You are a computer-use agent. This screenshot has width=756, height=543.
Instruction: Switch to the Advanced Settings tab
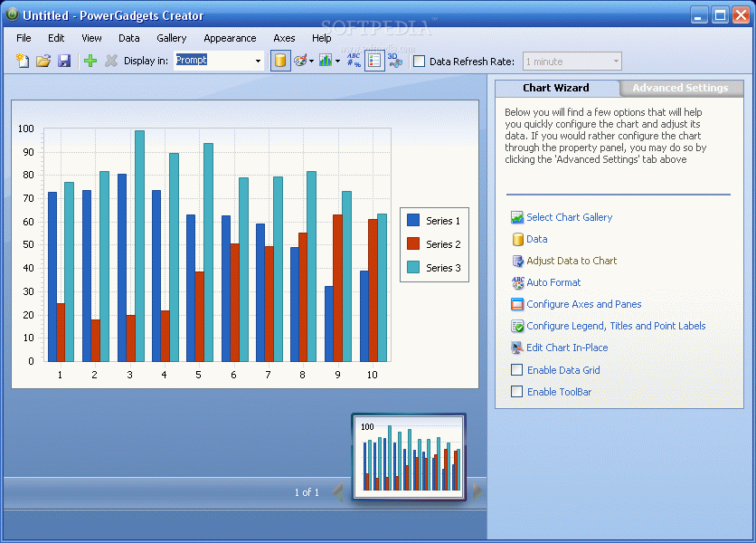point(680,88)
